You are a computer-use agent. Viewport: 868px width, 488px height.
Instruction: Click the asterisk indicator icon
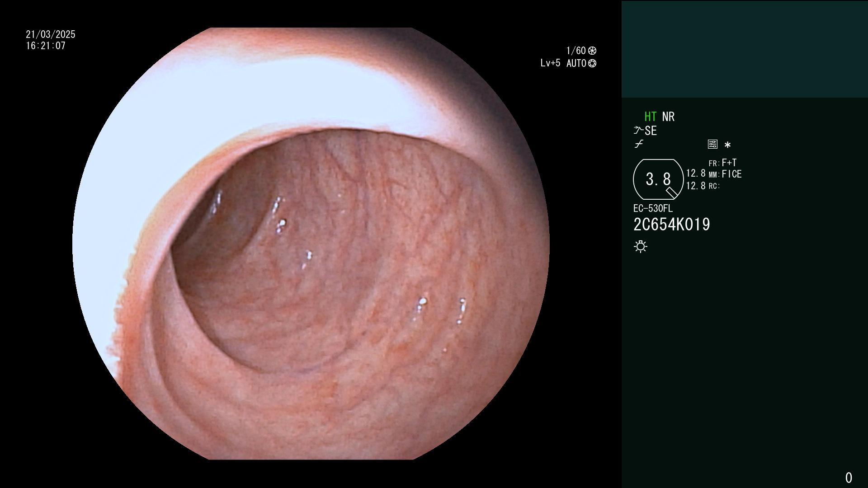(x=727, y=145)
